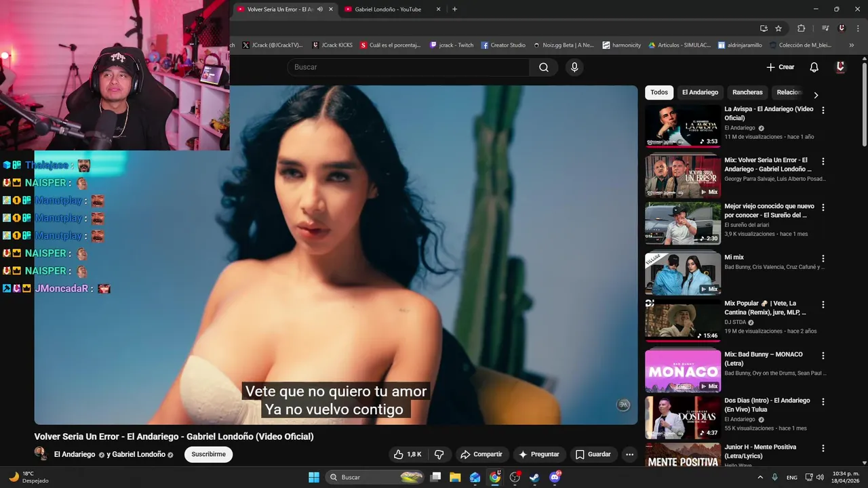This screenshot has height=488, width=868.
Task: Open harmonicity bookmark
Action: 622,45
